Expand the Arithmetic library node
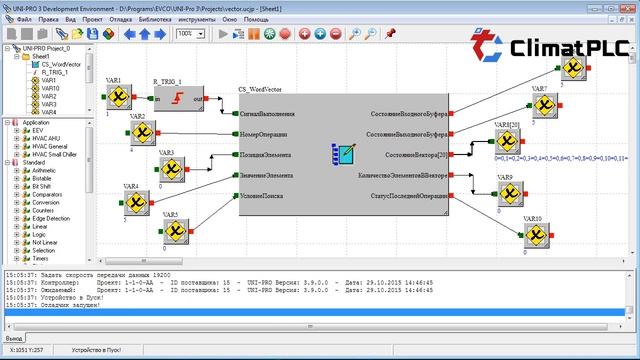The height and width of the screenshot is (360, 640). pos(17,171)
